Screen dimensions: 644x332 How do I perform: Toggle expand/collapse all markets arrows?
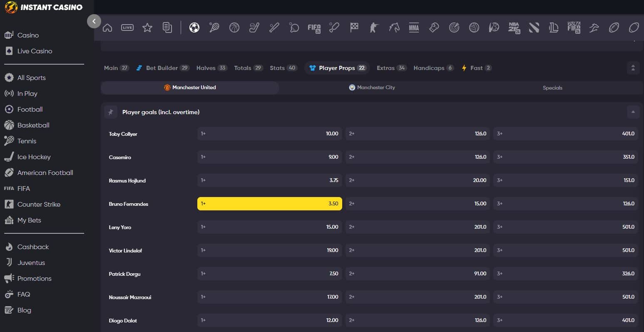[x=633, y=68]
